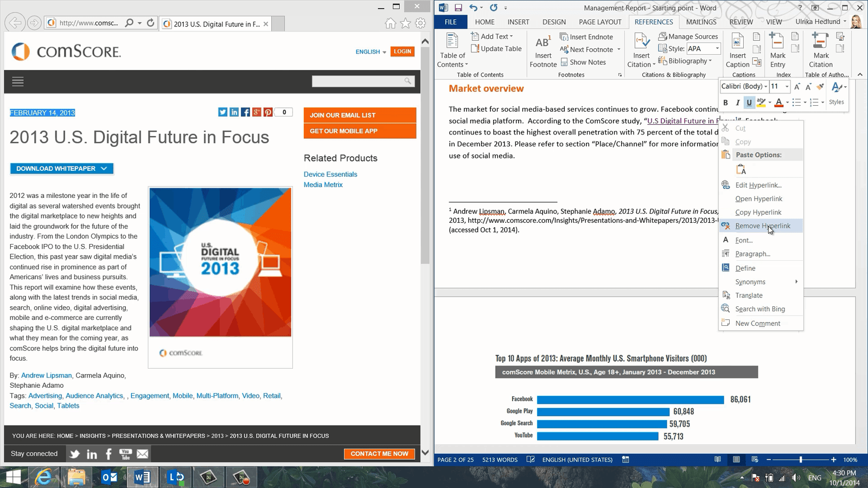This screenshot has height=488, width=868.
Task: Adjust the Word zoom slider
Action: pos(801,460)
